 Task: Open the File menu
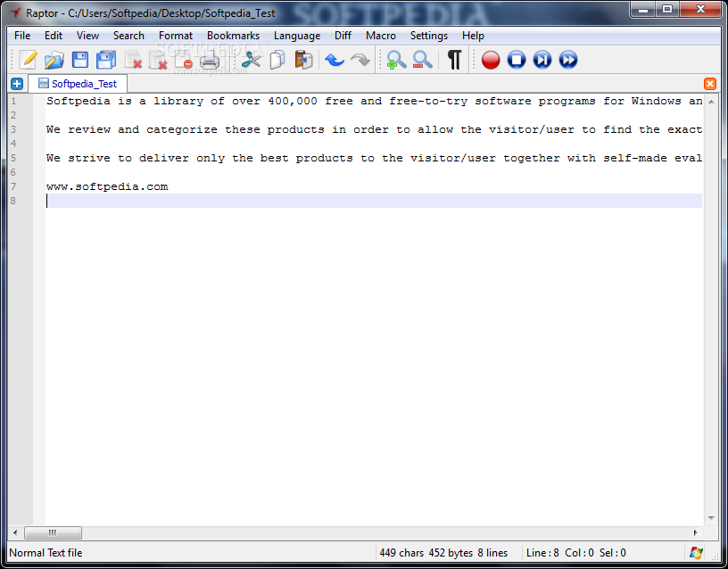(22, 36)
